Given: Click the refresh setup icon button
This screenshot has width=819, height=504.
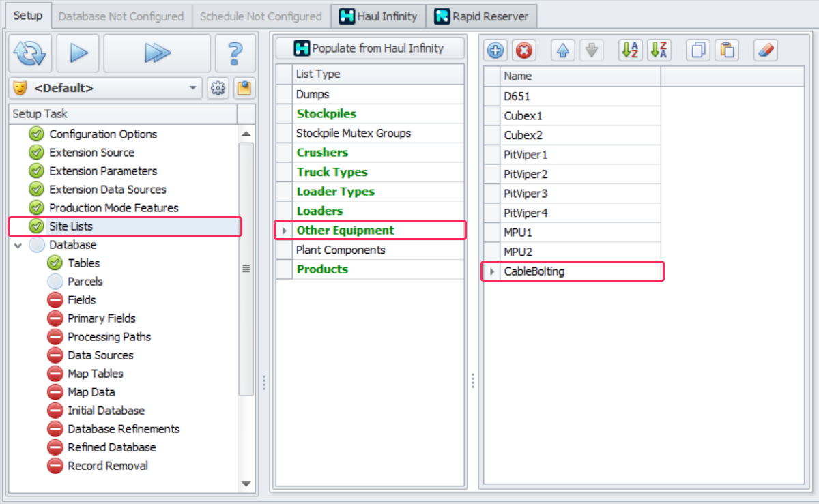Looking at the screenshot, I should 30,53.
